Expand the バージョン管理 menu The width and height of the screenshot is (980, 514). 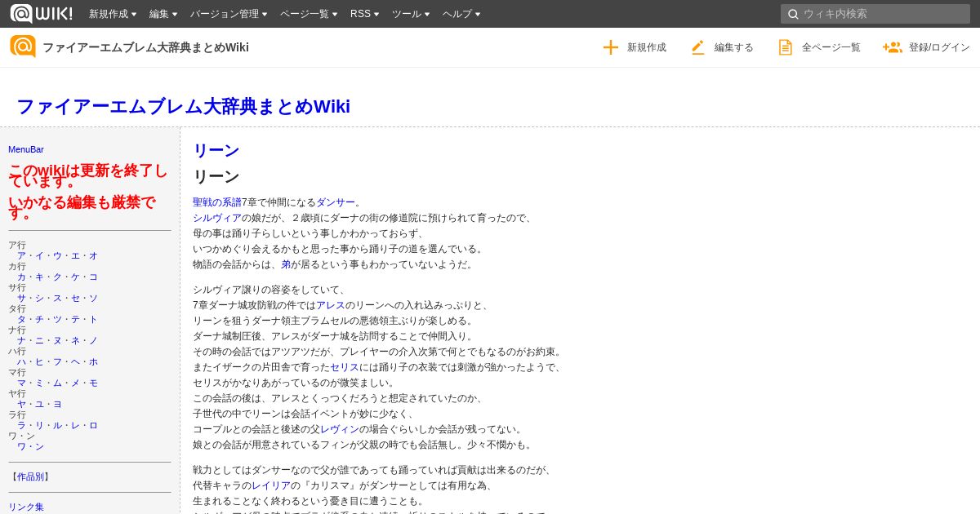pyautogui.click(x=229, y=14)
